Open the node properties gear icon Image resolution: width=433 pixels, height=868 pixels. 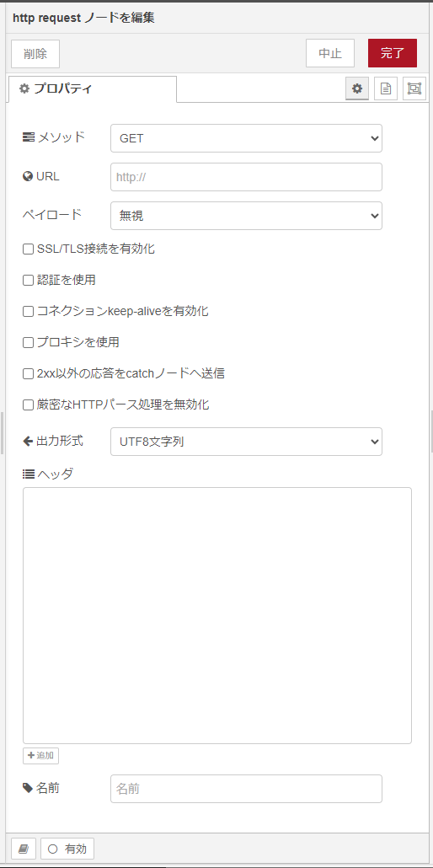357,88
